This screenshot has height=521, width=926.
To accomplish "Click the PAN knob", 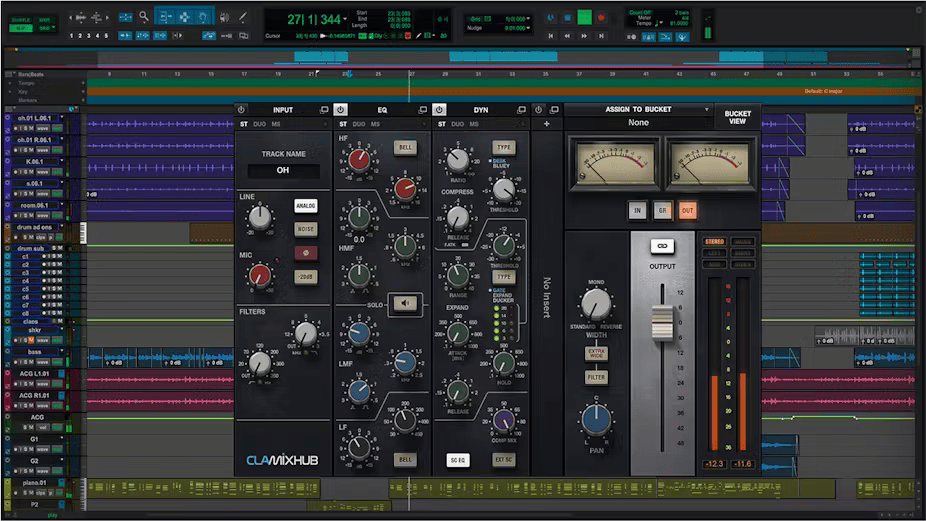I will (596, 419).
